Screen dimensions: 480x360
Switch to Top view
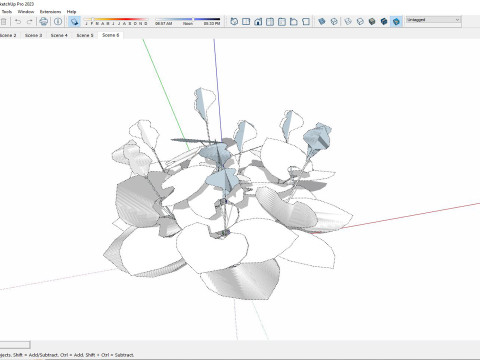point(246,22)
